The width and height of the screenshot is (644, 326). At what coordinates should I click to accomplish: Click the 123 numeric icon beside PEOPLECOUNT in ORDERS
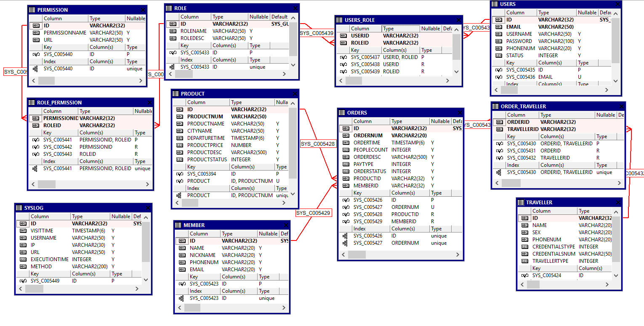pyautogui.click(x=346, y=150)
